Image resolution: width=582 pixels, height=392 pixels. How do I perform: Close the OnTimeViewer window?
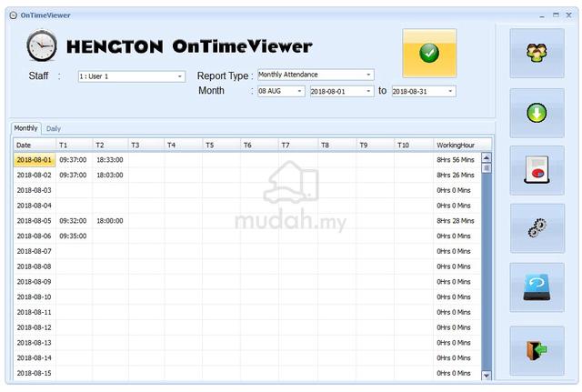pos(568,15)
